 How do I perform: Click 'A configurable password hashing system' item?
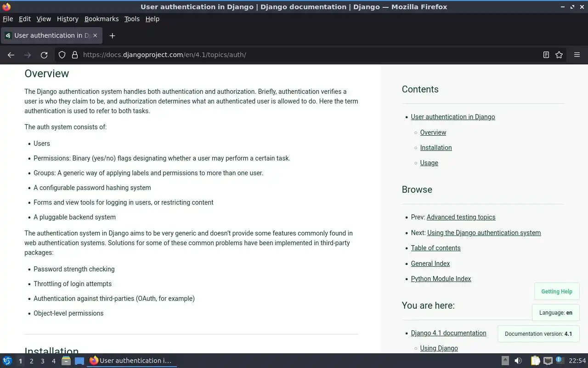[92, 188]
